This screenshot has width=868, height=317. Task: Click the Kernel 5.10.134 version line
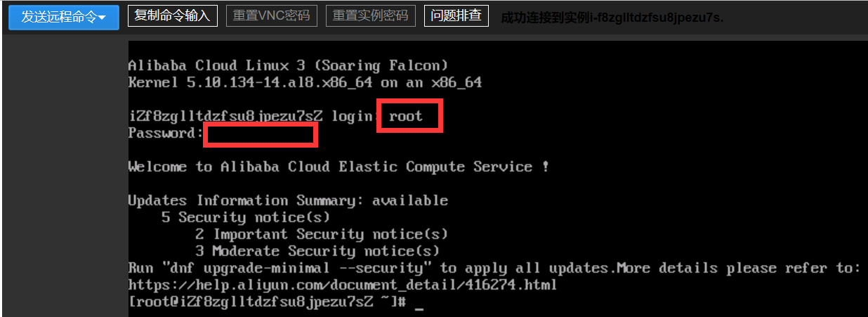coord(304,83)
